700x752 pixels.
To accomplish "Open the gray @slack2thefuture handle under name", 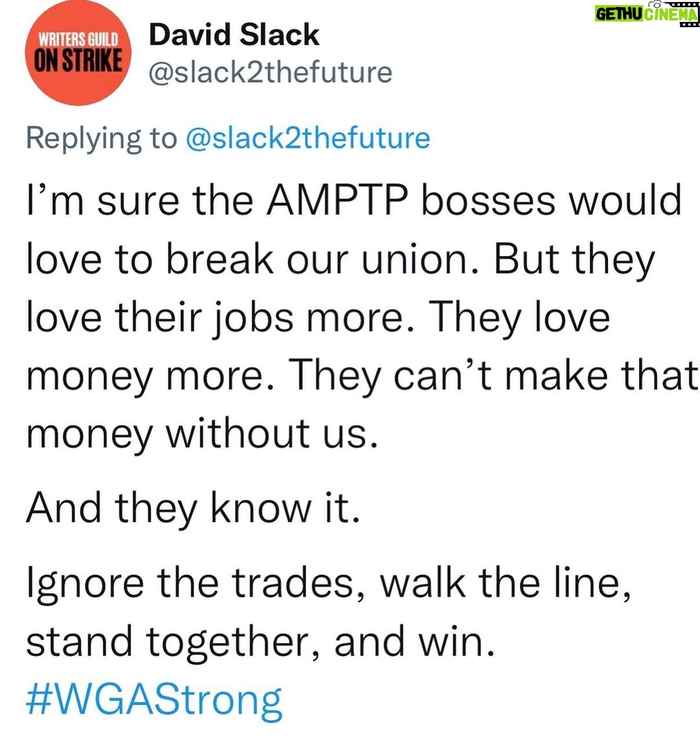I will click(270, 73).
